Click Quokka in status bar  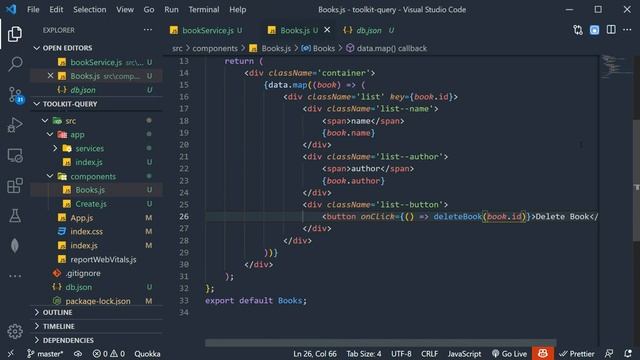coord(147,353)
